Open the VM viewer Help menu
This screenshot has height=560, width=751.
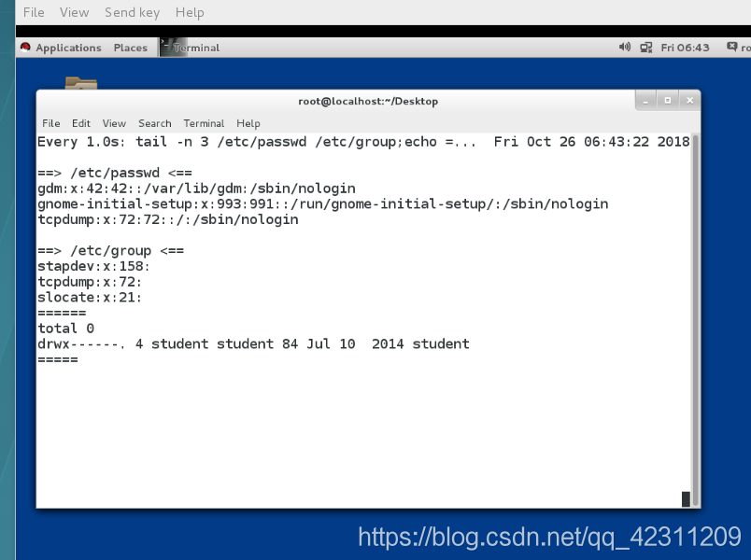190,12
